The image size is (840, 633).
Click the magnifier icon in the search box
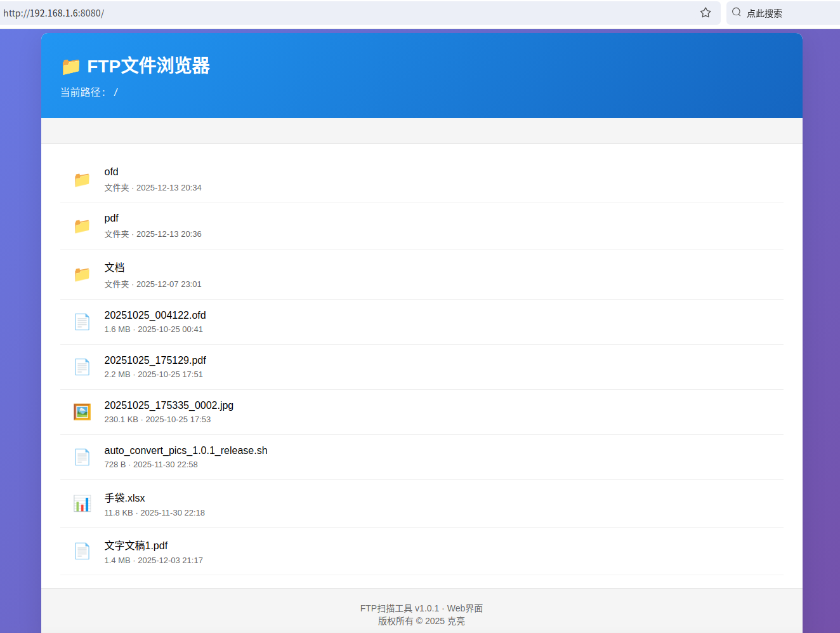[x=737, y=12]
